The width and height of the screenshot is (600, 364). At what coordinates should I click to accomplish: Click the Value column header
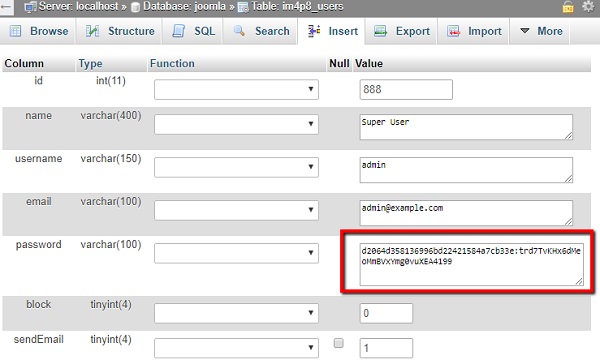click(369, 63)
